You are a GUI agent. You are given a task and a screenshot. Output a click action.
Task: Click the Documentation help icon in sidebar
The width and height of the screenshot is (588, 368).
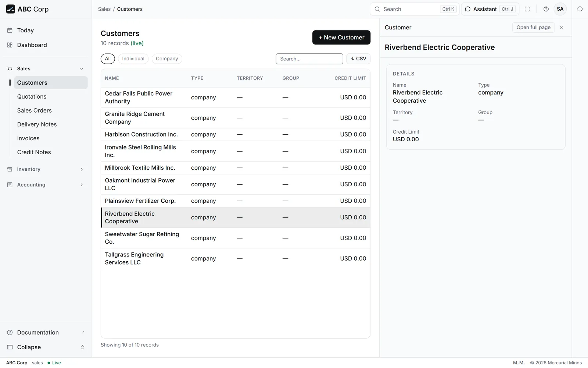tap(10, 332)
